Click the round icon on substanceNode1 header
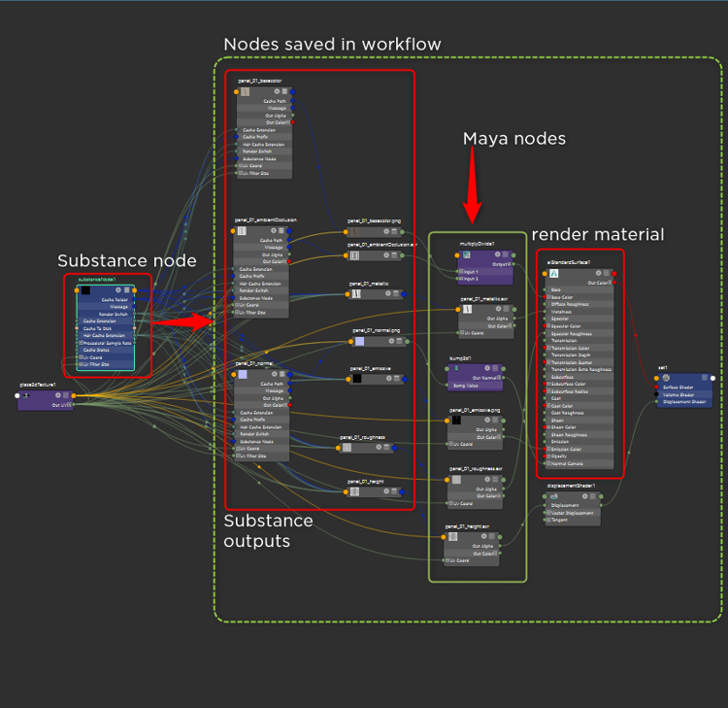Image resolution: width=728 pixels, height=708 pixels. tap(118, 289)
